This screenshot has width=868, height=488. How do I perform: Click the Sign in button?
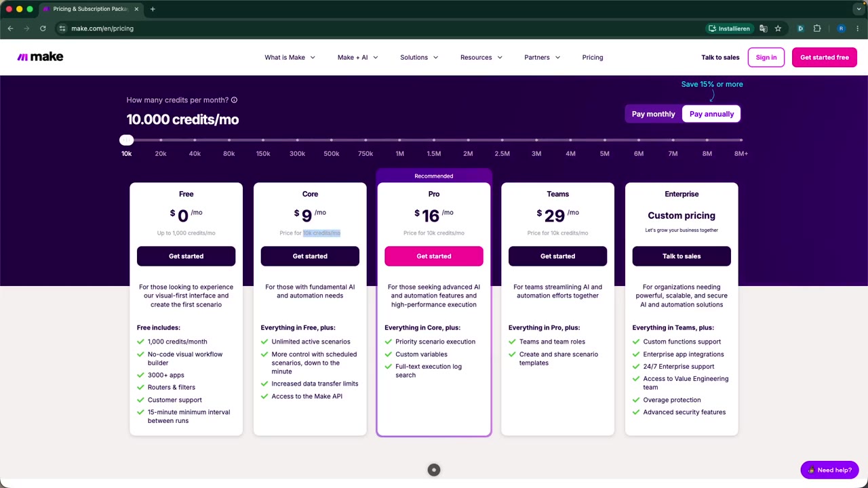pos(766,58)
